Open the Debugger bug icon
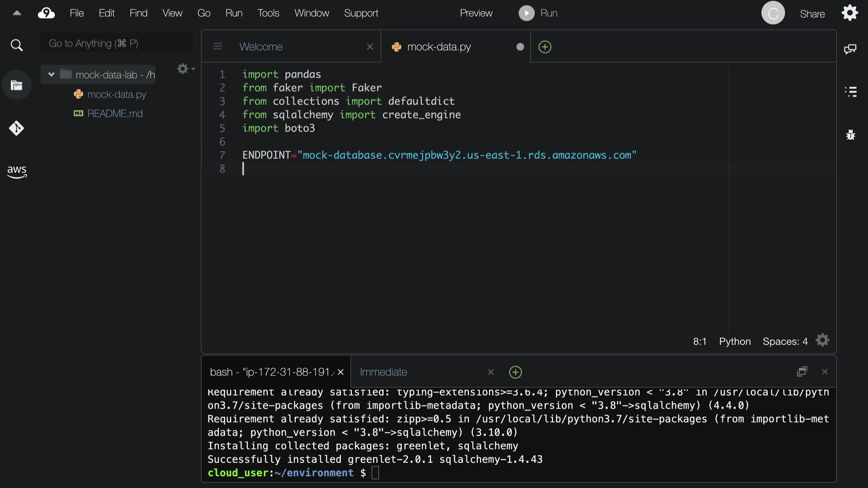Image resolution: width=868 pixels, height=488 pixels. (x=850, y=135)
